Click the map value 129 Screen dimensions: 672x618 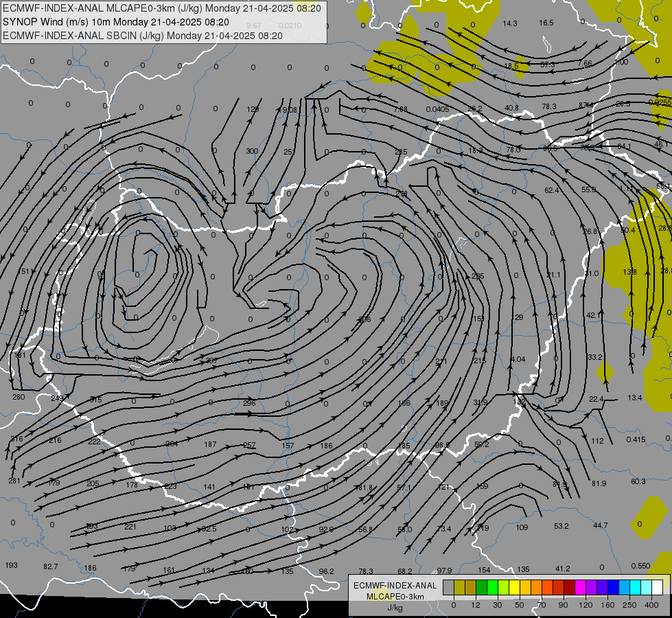point(253,109)
